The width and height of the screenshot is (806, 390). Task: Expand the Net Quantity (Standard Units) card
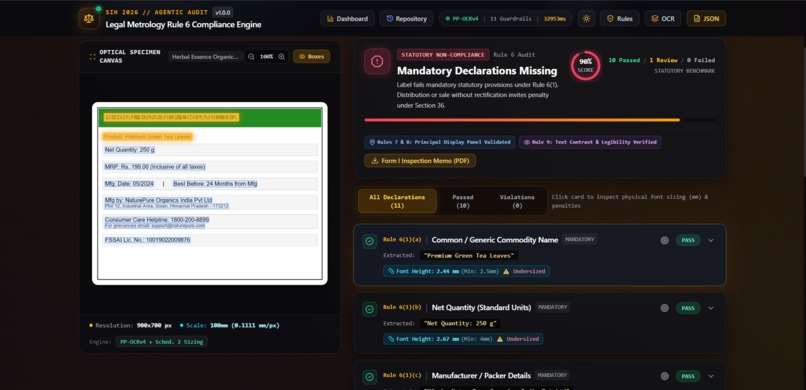pyautogui.click(x=711, y=308)
